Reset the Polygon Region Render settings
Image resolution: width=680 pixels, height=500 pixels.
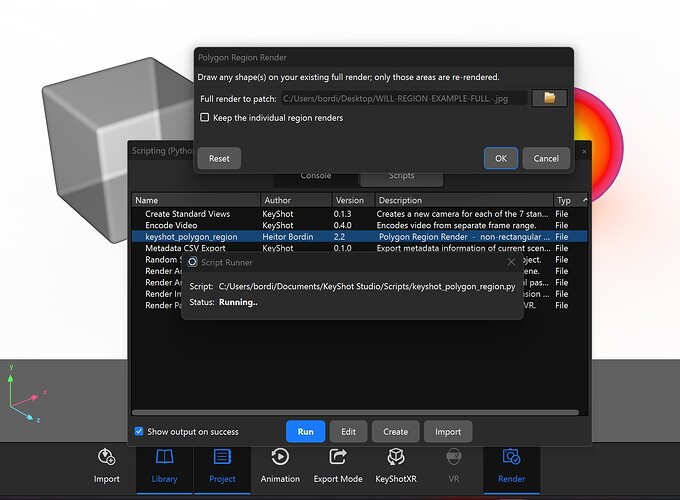click(219, 158)
